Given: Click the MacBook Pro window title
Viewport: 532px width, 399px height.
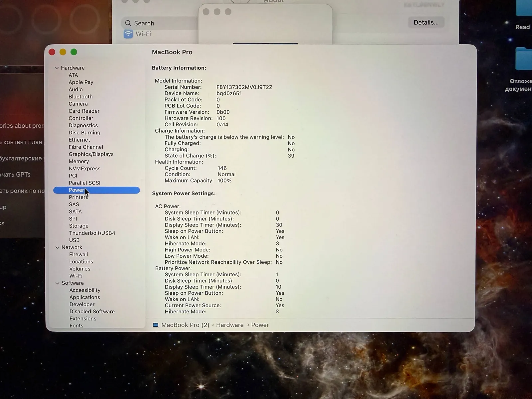Looking at the screenshot, I should click(172, 52).
